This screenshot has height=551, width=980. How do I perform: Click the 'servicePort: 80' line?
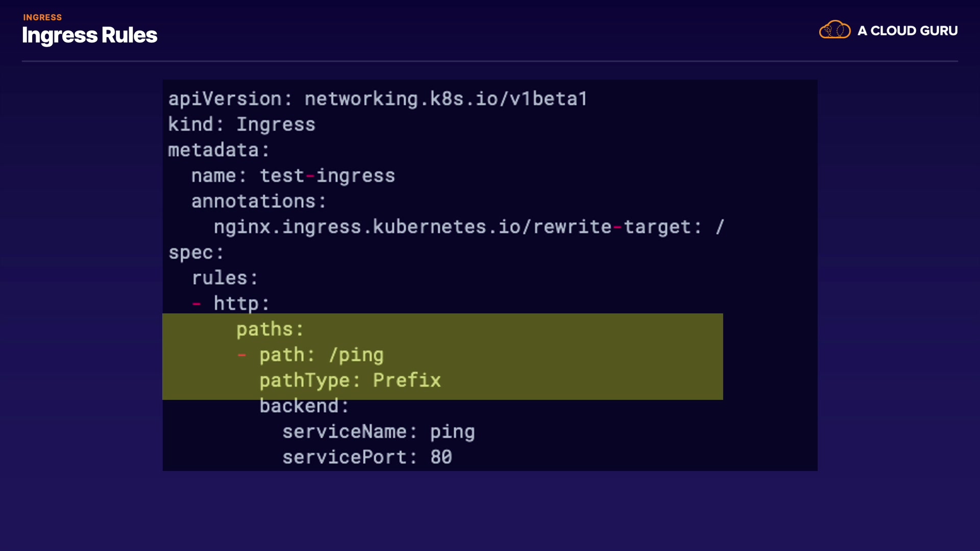click(367, 457)
